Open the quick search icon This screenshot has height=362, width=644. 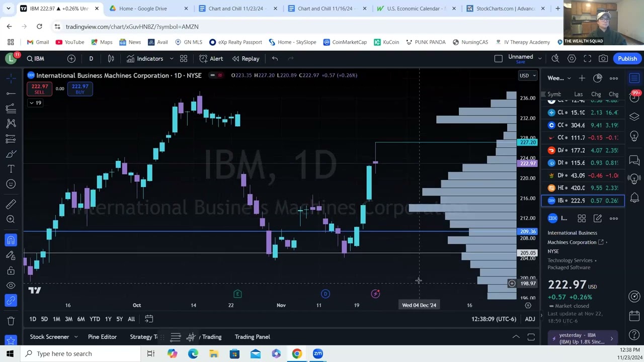[555, 59]
